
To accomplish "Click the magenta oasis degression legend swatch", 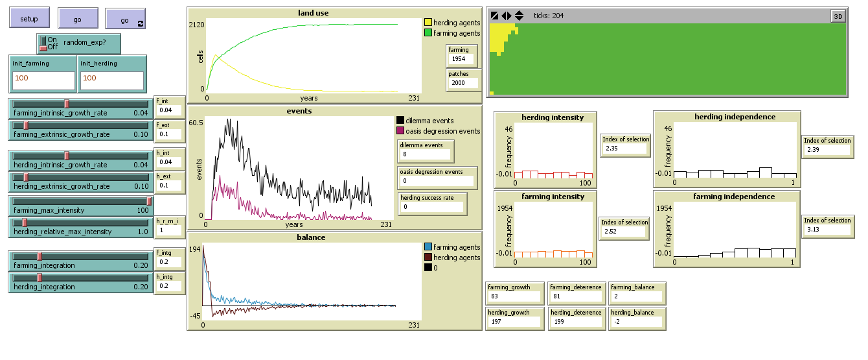I will click(400, 131).
